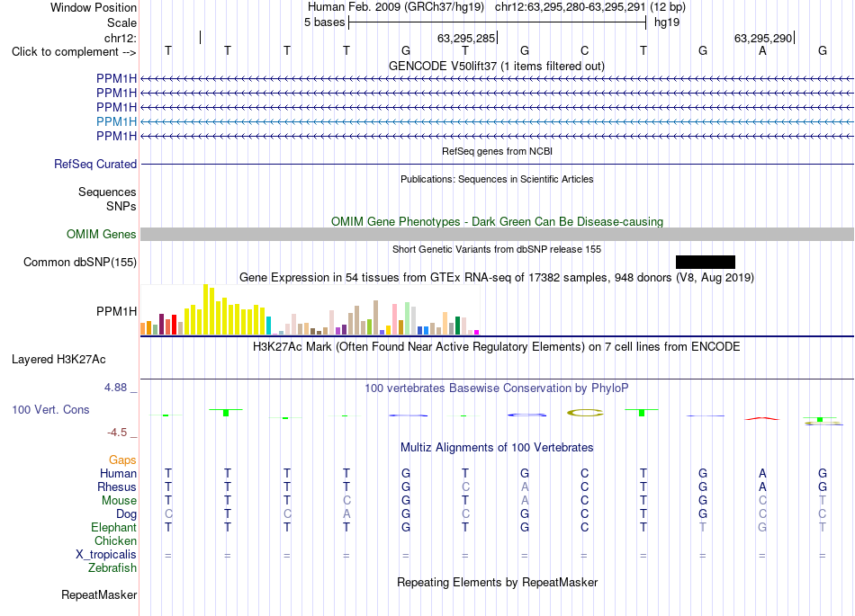855x616 pixels.
Task: Click the hg19 label beside the scale bar
Action: point(667,22)
